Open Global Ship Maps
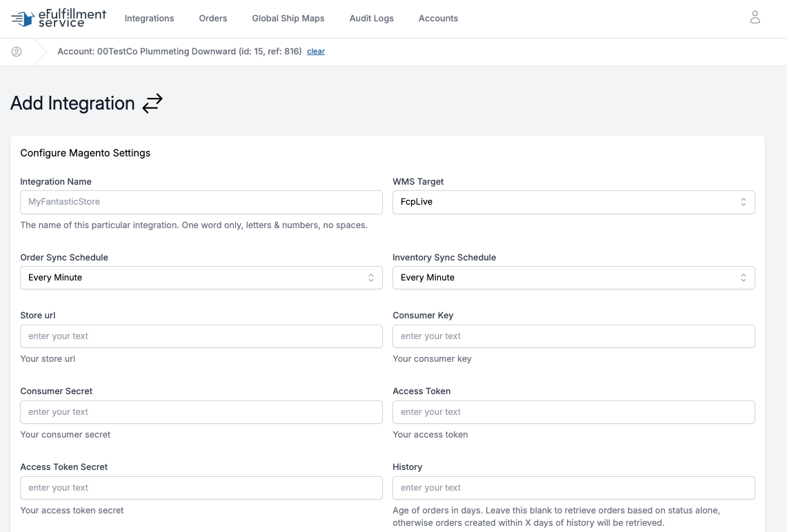 (x=288, y=19)
